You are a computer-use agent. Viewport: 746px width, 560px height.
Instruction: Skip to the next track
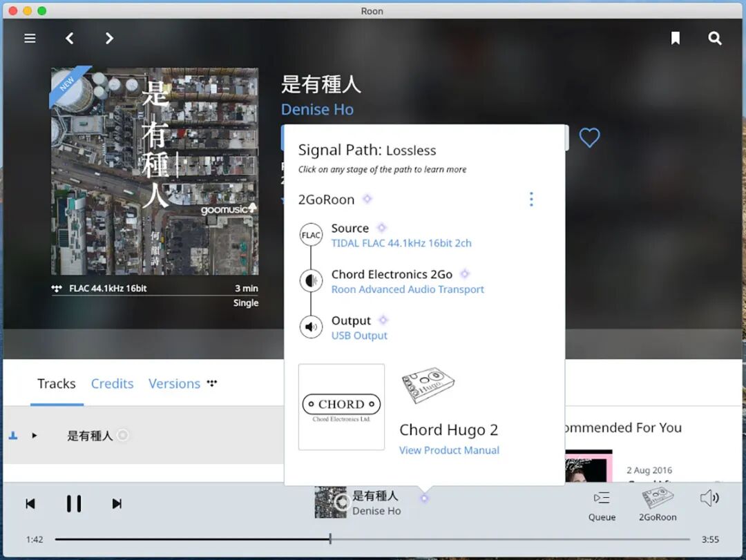[x=117, y=504]
